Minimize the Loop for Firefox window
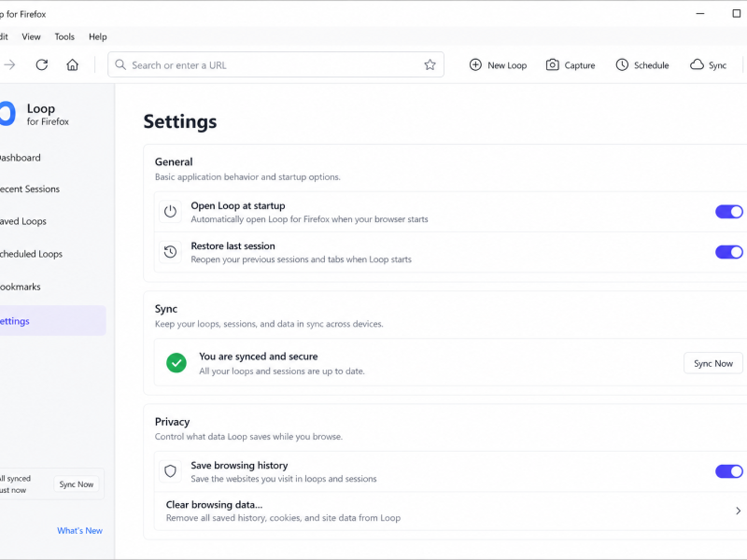This screenshot has width=747, height=560. [699, 14]
